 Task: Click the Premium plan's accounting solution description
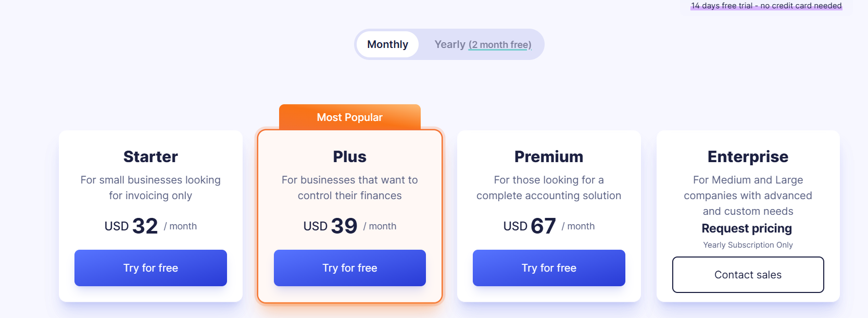(x=549, y=188)
